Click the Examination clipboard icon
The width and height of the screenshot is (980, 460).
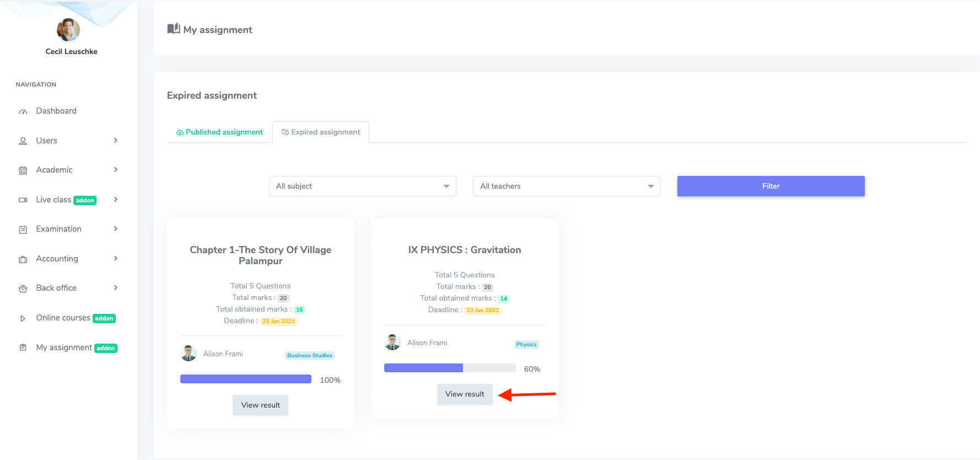coord(23,229)
